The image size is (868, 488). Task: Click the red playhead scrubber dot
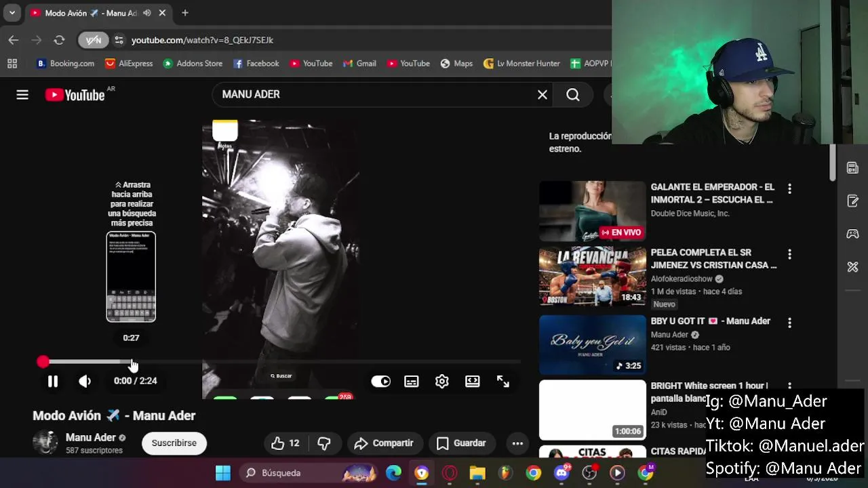[x=43, y=362]
